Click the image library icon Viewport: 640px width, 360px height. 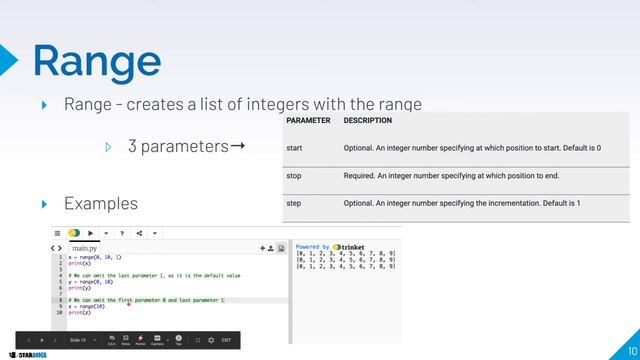(x=281, y=248)
